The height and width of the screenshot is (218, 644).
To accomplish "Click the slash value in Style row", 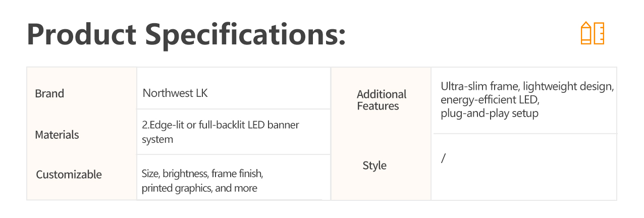I will (x=443, y=158).
